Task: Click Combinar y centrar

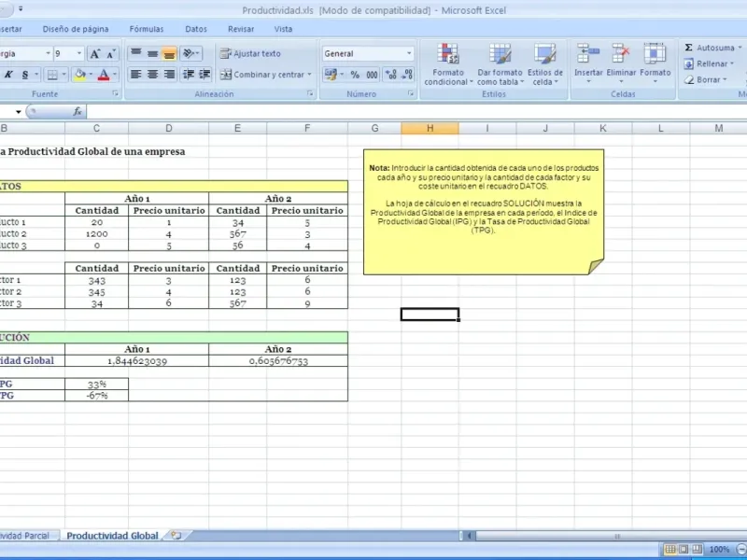Action: (262, 75)
